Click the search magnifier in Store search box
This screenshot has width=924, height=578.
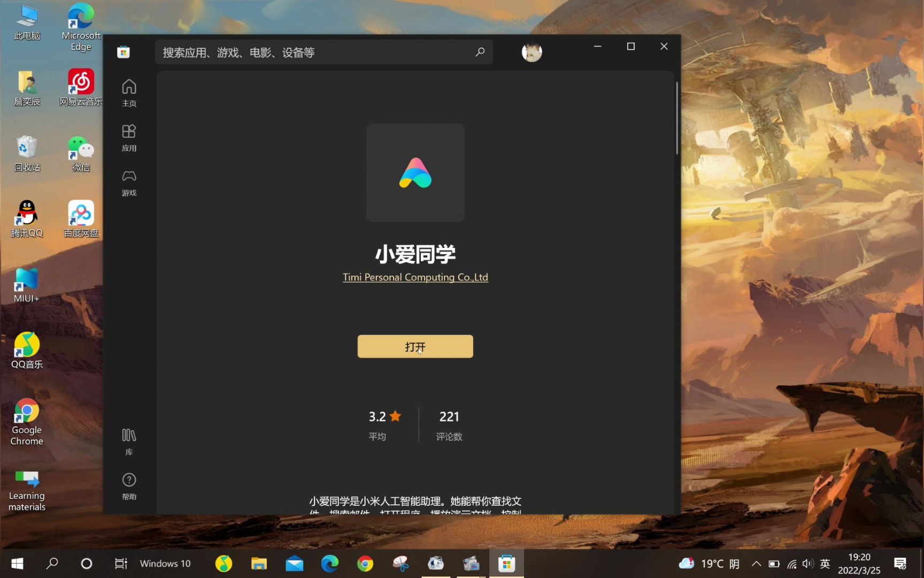click(480, 52)
